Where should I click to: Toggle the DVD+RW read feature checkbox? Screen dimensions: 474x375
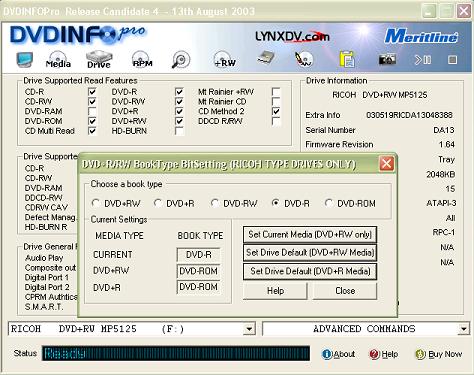[x=179, y=121]
